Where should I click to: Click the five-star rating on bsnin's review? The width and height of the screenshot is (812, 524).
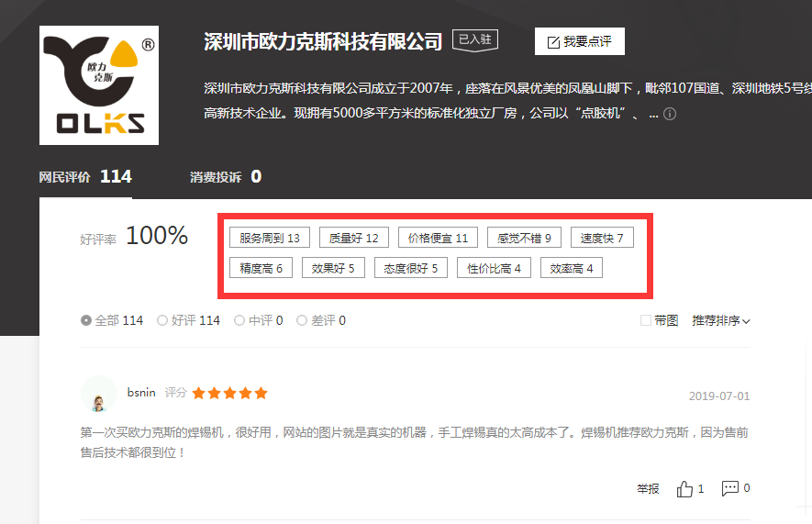229,393
